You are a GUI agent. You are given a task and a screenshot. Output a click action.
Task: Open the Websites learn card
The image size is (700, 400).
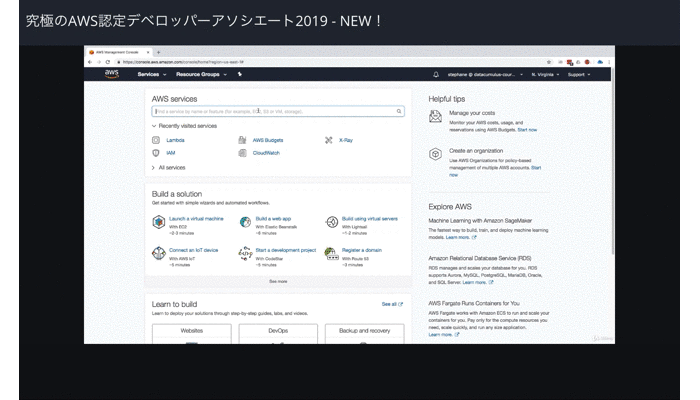[x=192, y=334]
